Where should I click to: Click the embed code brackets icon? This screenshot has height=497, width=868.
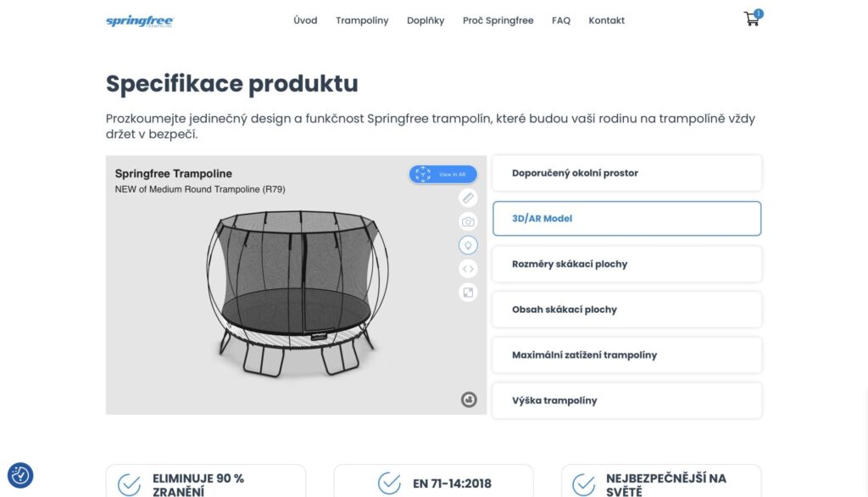click(468, 269)
